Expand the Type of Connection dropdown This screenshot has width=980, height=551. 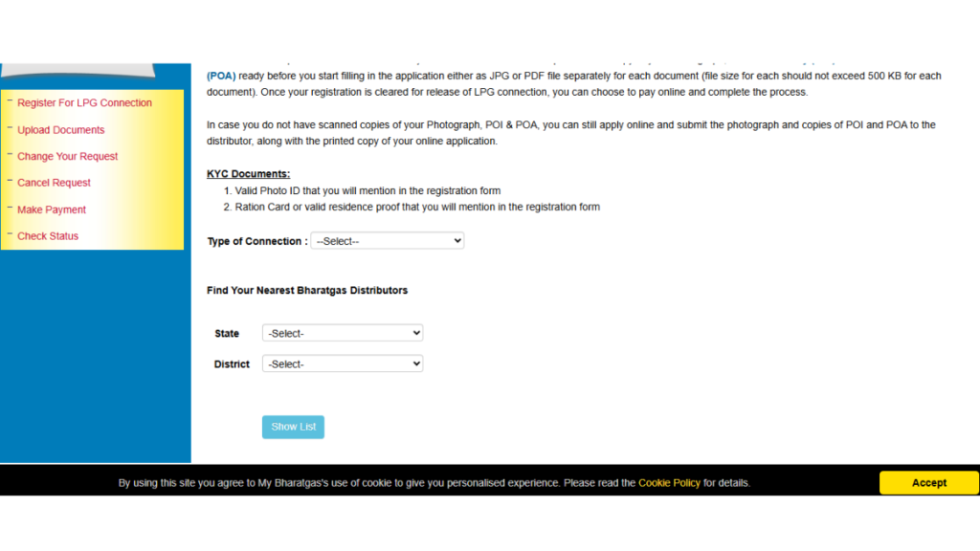point(387,241)
